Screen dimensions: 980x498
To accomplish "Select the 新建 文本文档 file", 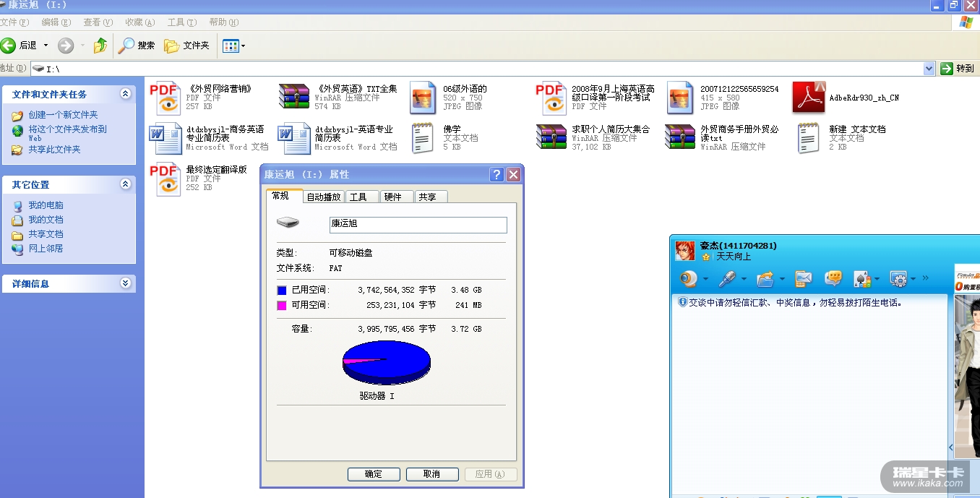I will coord(840,138).
